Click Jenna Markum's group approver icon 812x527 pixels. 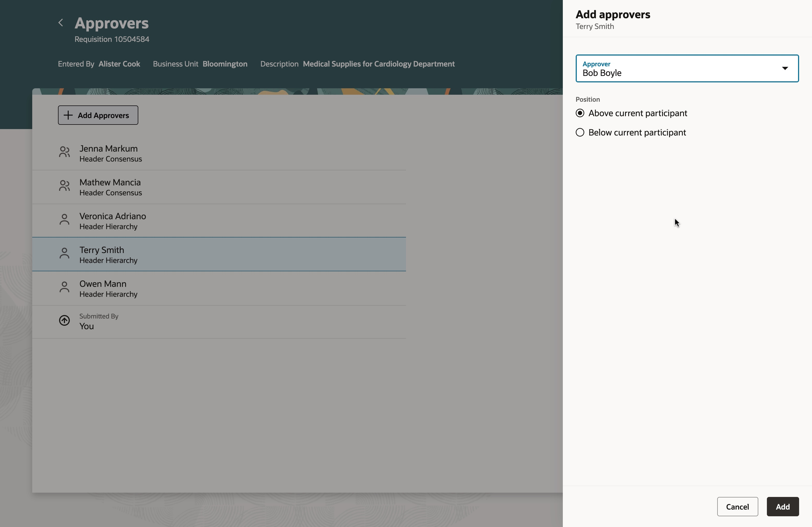[x=64, y=152]
